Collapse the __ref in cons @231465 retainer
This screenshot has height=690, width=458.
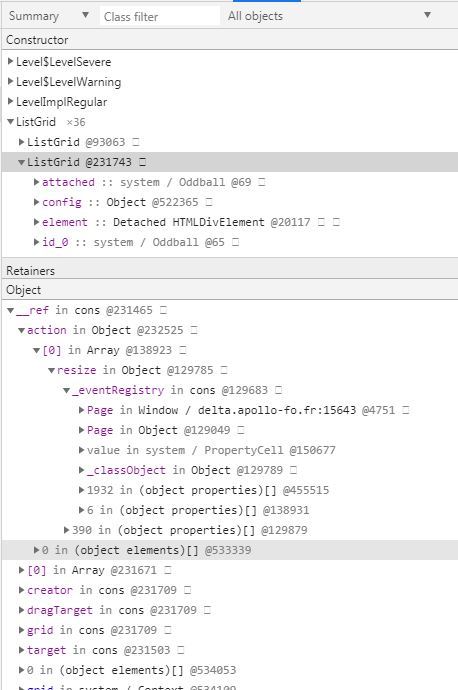[11, 310]
